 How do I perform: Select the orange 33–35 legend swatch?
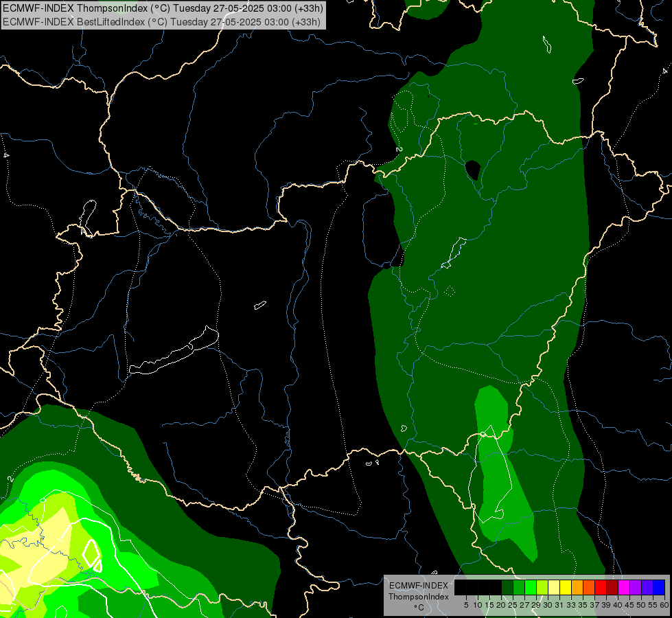click(577, 587)
